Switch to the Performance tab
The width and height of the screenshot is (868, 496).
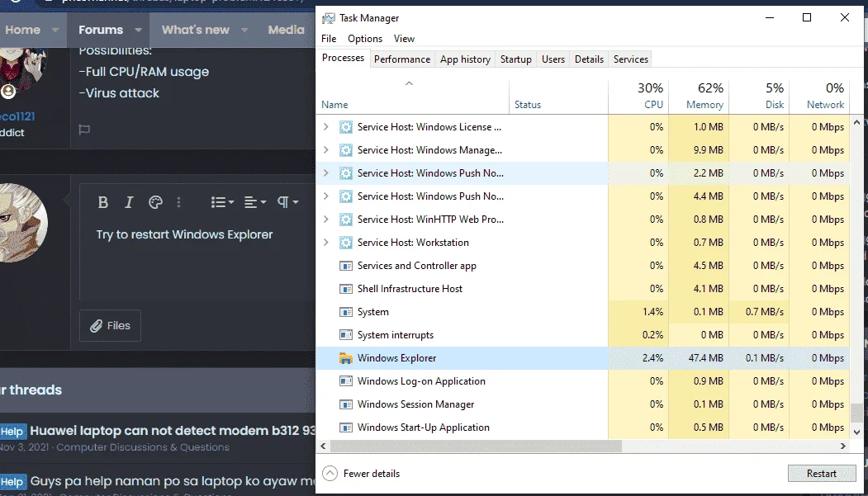click(x=402, y=59)
